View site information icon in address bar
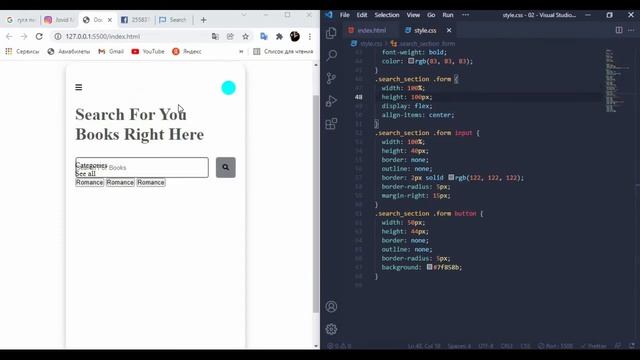The image size is (640, 360). 58,36
